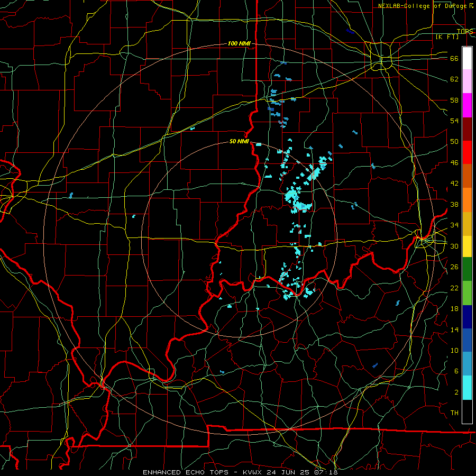Click the "TOPS" legend title
Screen dimensions: 476x476
tap(465, 31)
